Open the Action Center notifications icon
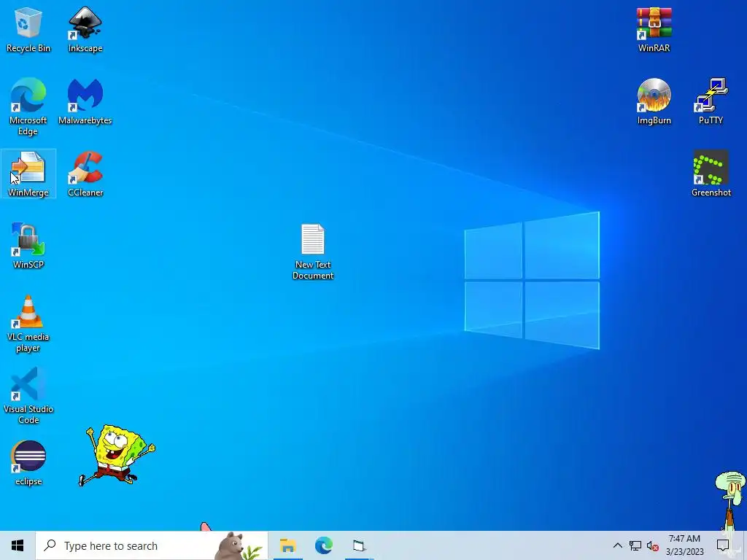The image size is (747, 560). point(723,545)
